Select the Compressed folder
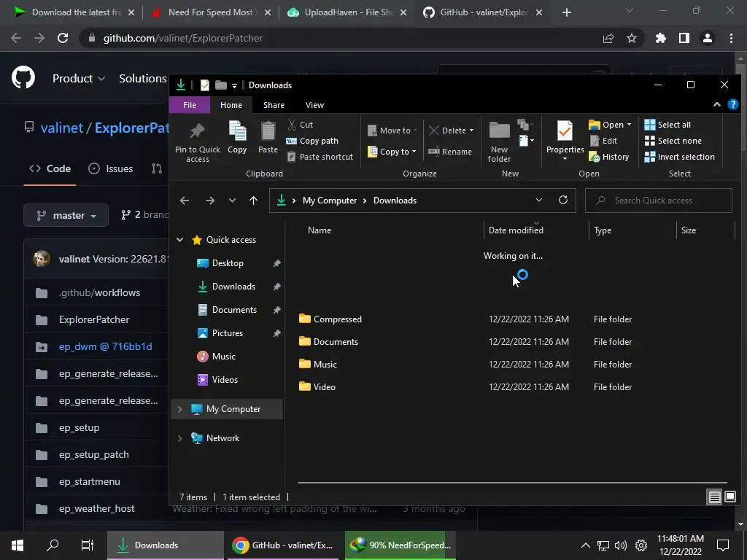This screenshot has height=560, width=747. [x=337, y=319]
